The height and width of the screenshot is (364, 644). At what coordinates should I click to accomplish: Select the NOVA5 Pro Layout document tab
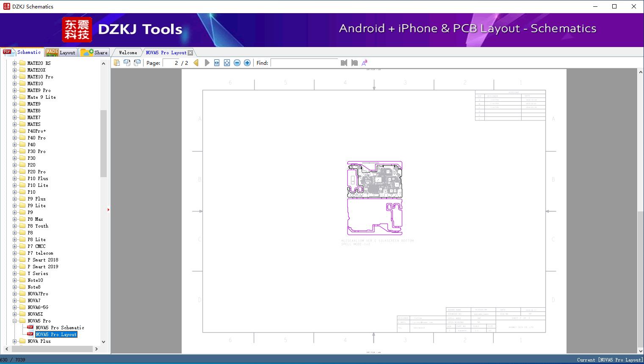[x=166, y=53]
